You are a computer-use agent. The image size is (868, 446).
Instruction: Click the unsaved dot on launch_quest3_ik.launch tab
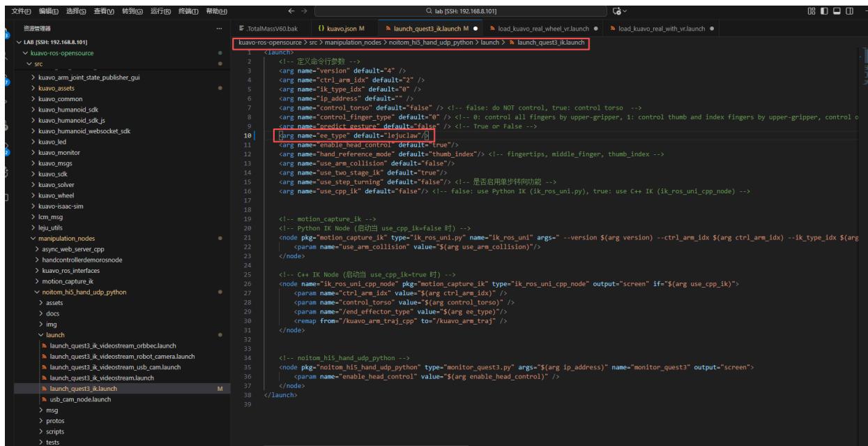click(474, 29)
